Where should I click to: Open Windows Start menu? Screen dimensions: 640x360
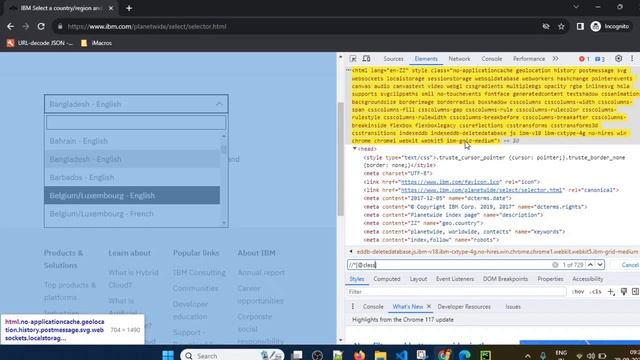(168, 355)
